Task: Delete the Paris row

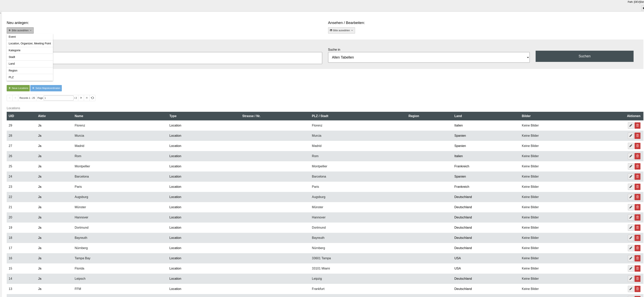Action: coord(638,187)
